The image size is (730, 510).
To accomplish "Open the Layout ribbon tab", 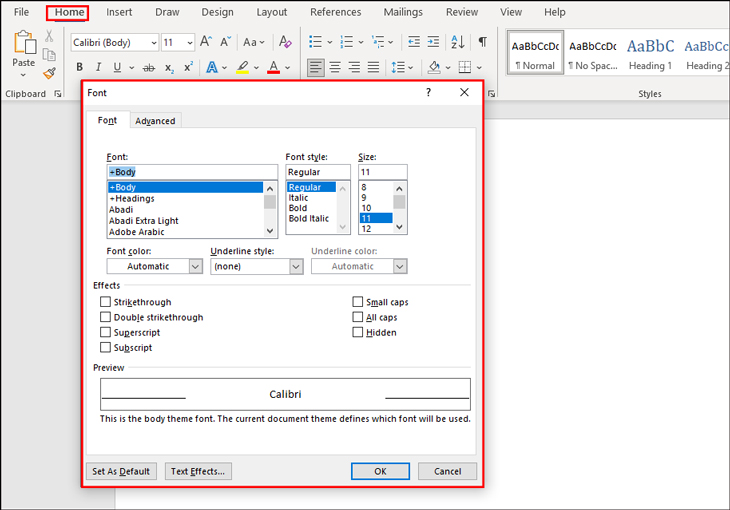I will [x=271, y=13].
